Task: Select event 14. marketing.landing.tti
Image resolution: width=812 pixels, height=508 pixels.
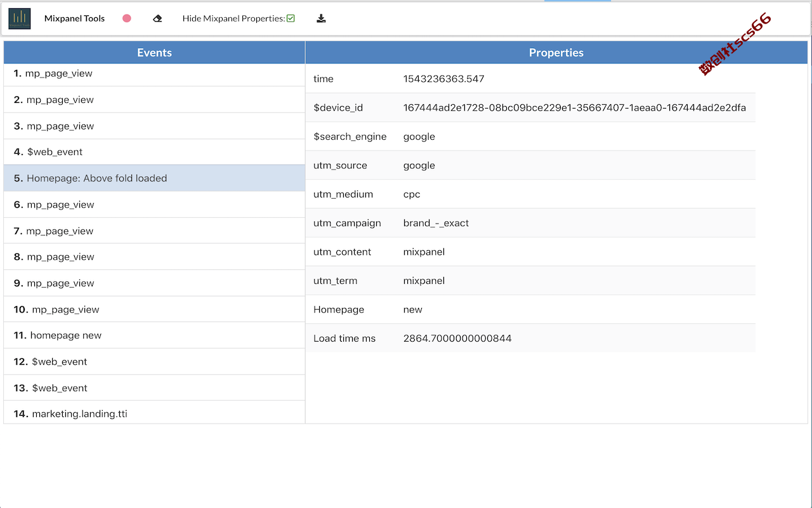Action: [154, 413]
